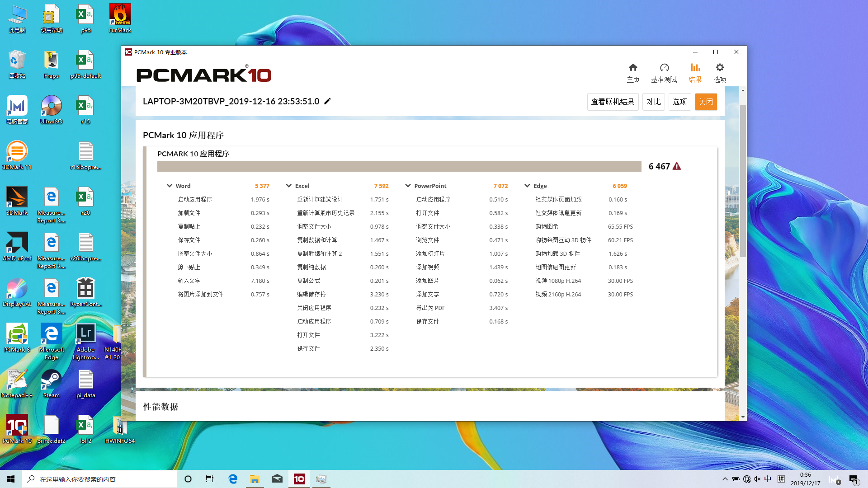This screenshot has height=488, width=868.
Task: Click the 中 IME indicator in tray
Action: tap(768, 479)
